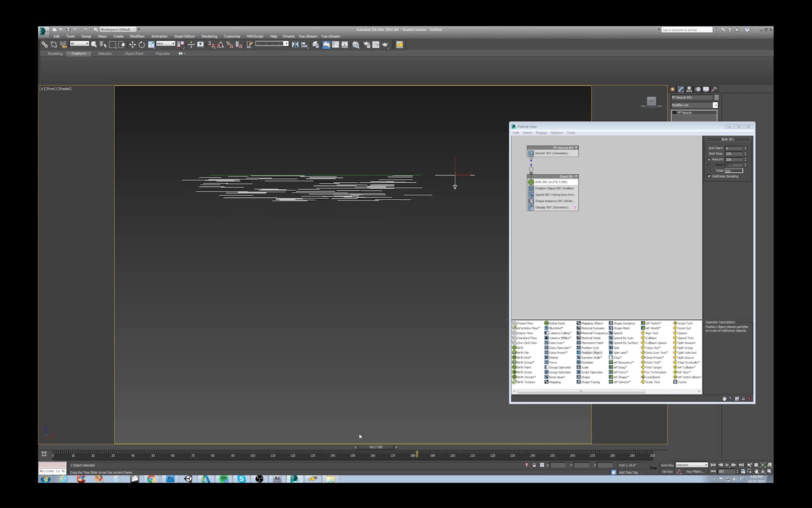The width and height of the screenshot is (812, 508).
Task: Choose the Select and Move tool
Action: click(x=132, y=44)
